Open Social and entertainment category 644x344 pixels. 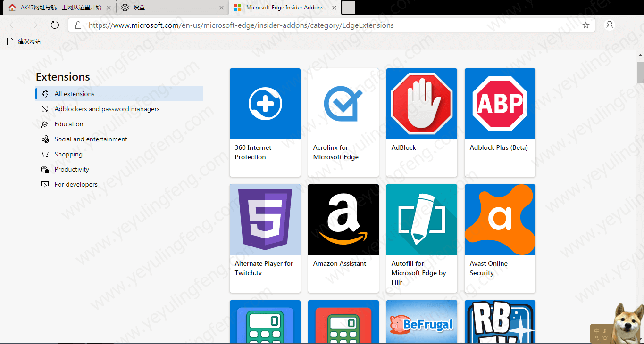tap(119, 139)
